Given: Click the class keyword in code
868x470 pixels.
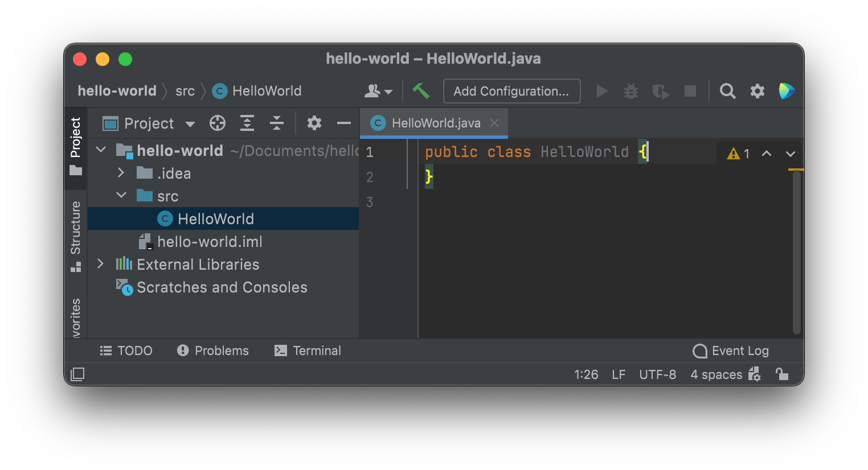Looking at the screenshot, I should click(509, 152).
